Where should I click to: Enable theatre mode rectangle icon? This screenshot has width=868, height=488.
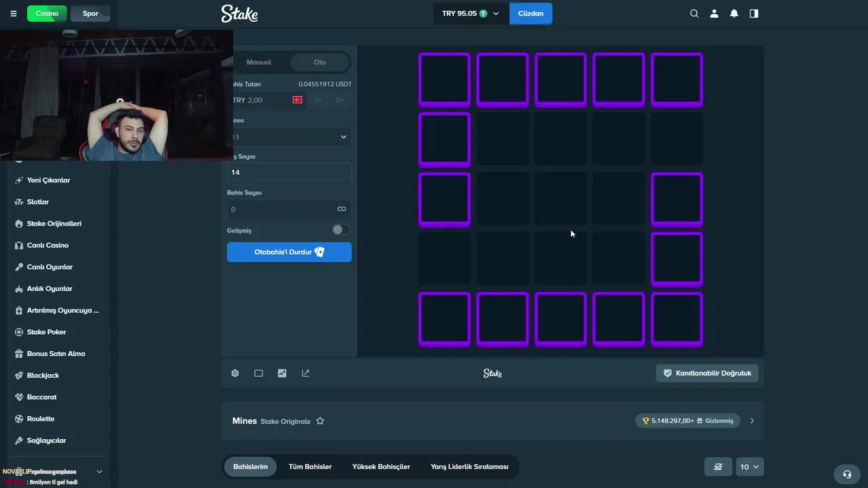[258, 373]
